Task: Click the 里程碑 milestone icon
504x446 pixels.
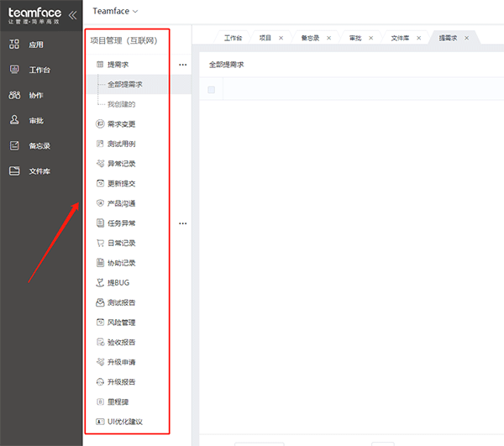Action: click(100, 401)
